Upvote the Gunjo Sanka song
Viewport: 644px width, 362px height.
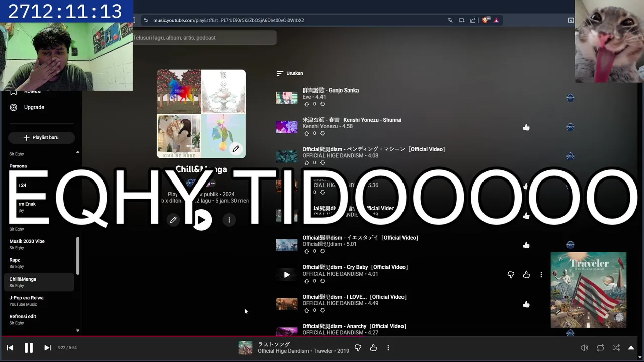[x=307, y=104]
